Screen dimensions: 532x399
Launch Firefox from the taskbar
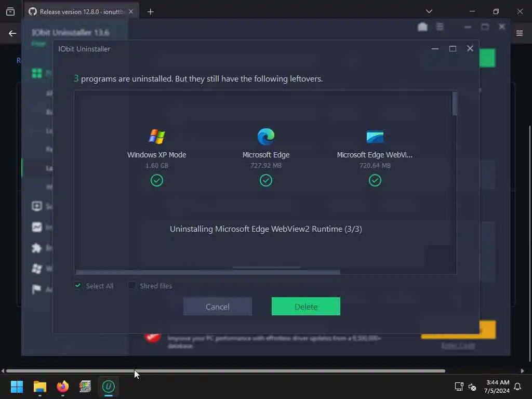coord(62,387)
